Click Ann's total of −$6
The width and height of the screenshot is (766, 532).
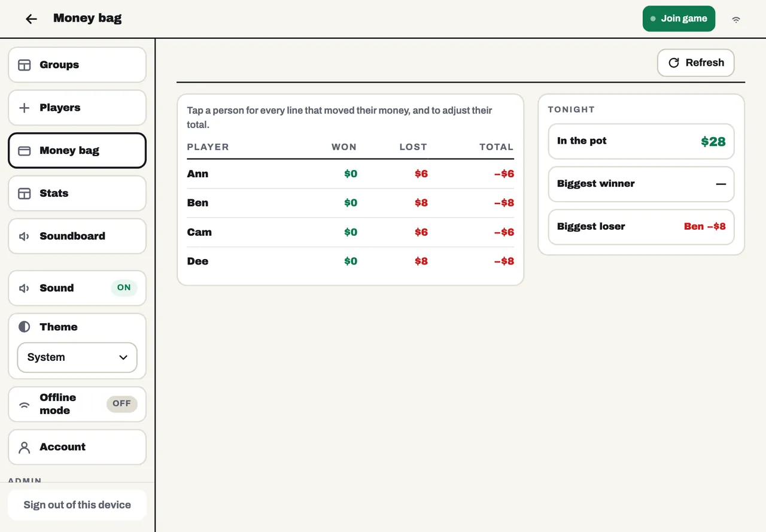(504, 174)
